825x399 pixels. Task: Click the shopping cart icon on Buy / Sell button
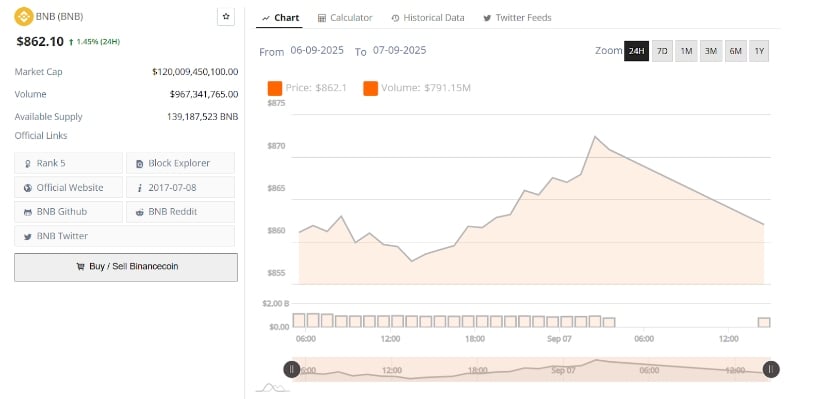pos(80,267)
